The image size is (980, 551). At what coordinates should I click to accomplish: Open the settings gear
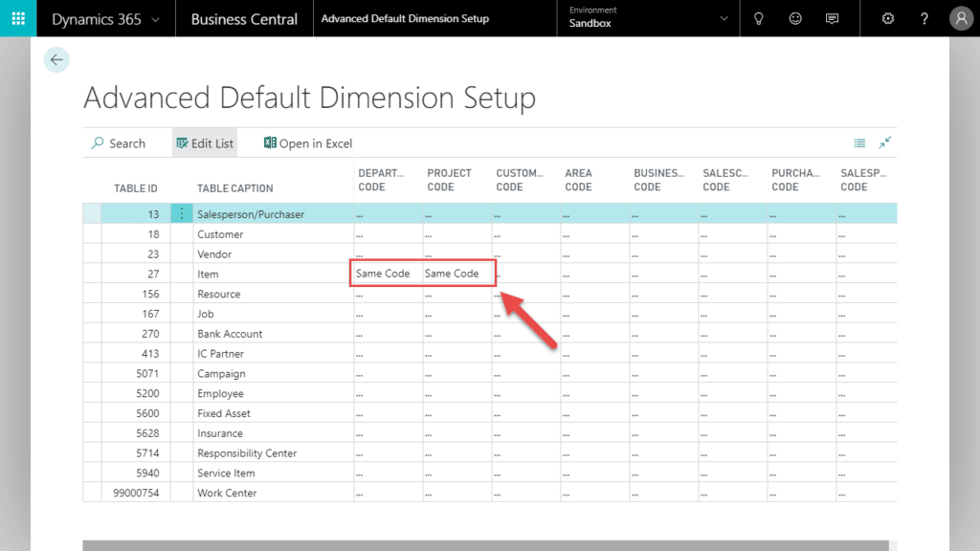tap(887, 17)
